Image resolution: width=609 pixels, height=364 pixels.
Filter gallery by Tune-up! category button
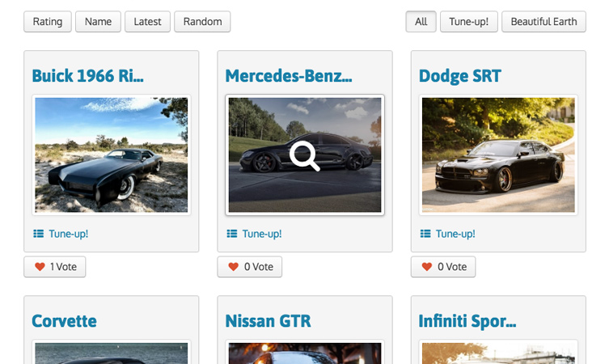pos(469,21)
